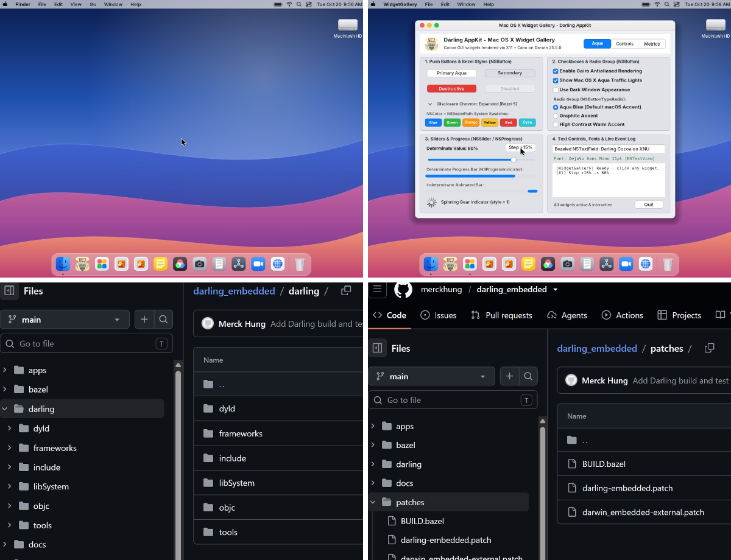731x560 pixels.
Task: Click the GitHub logo
Action: point(403,290)
